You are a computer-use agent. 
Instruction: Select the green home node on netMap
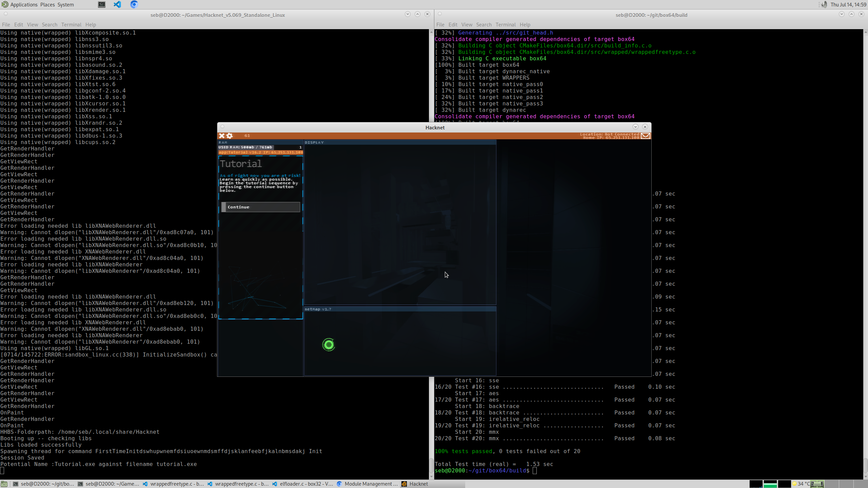point(329,345)
